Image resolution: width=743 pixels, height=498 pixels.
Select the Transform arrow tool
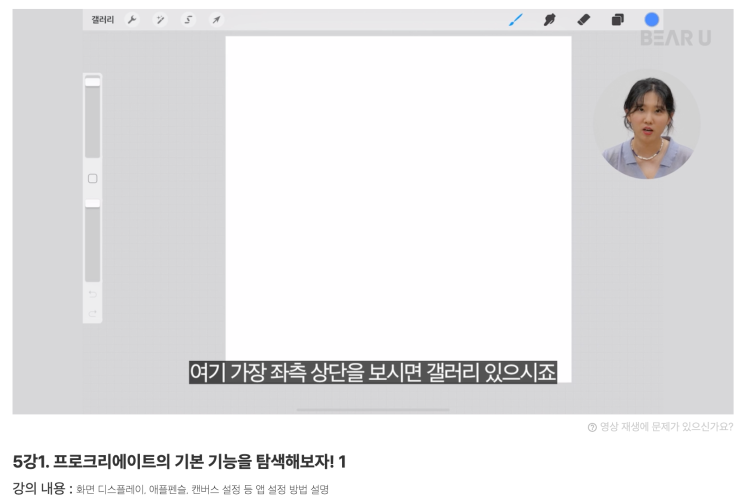click(216, 20)
